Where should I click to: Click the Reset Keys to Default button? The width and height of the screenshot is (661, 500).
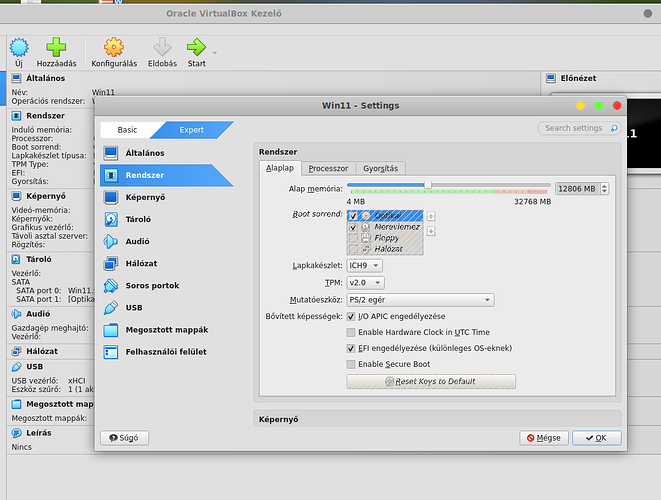(431, 382)
